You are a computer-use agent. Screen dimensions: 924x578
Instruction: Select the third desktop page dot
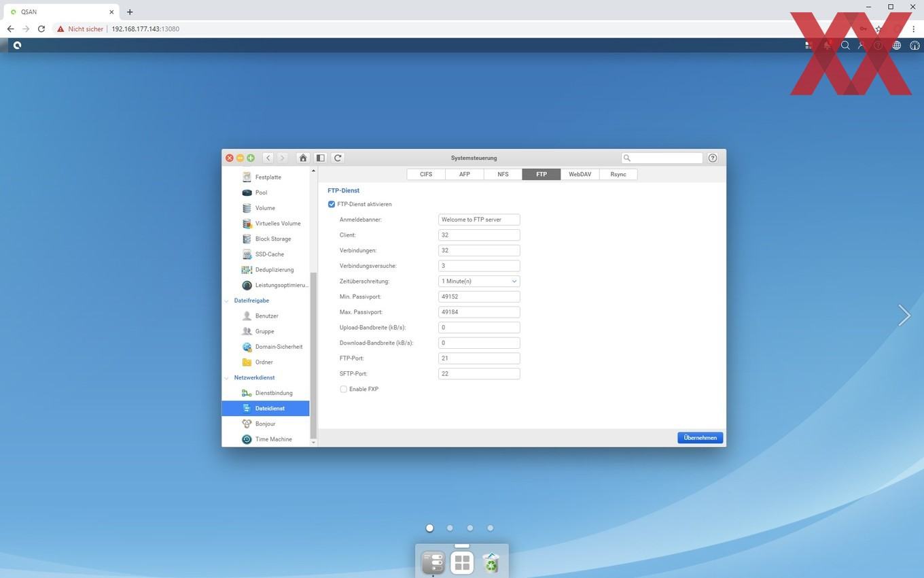coord(470,528)
